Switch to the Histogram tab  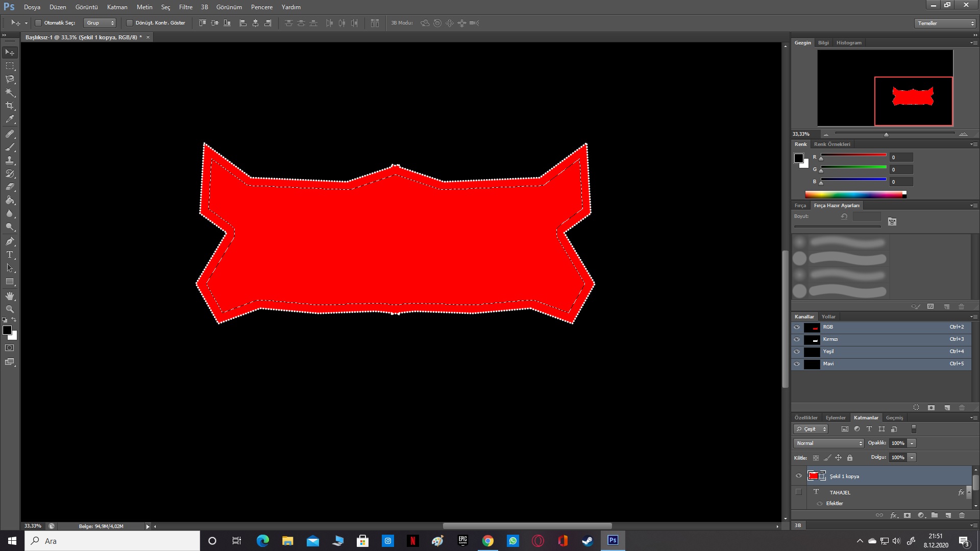(x=849, y=43)
